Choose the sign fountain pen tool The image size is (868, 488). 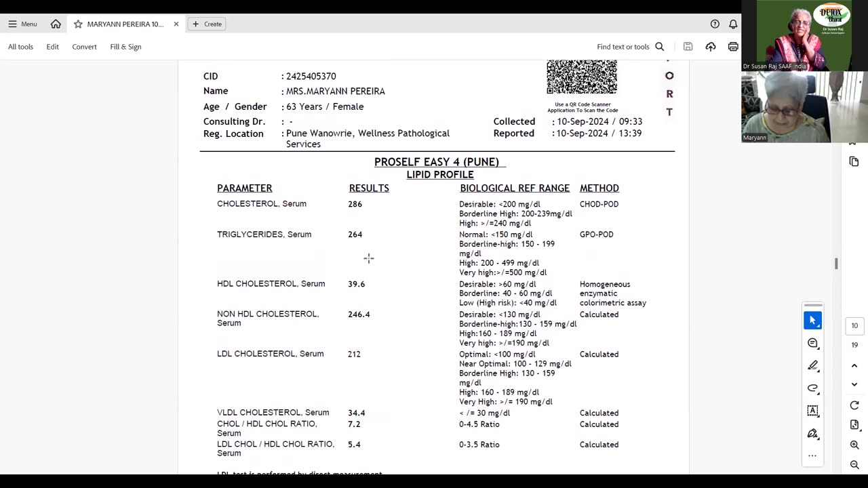(x=812, y=433)
